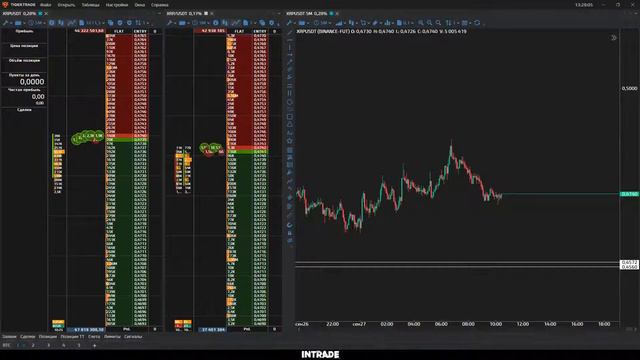Screen dimensions: 640x360
Task: Switch to the Заявки tab
Action: 9,337
